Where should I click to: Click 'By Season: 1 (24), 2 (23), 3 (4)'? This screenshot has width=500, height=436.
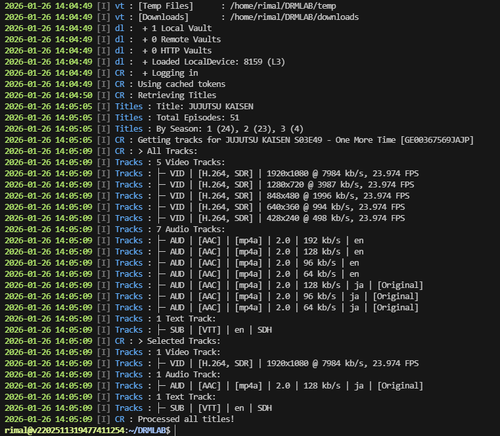click(x=230, y=129)
